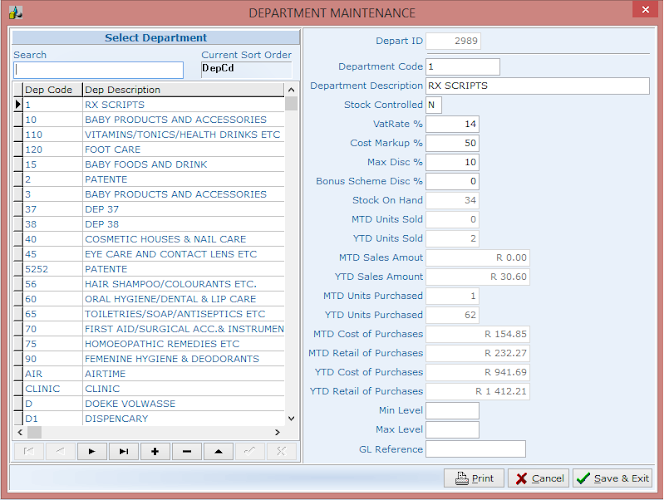This screenshot has height=500, width=664.
Task: Click the Print button
Action: pyautogui.click(x=474, y=478)
